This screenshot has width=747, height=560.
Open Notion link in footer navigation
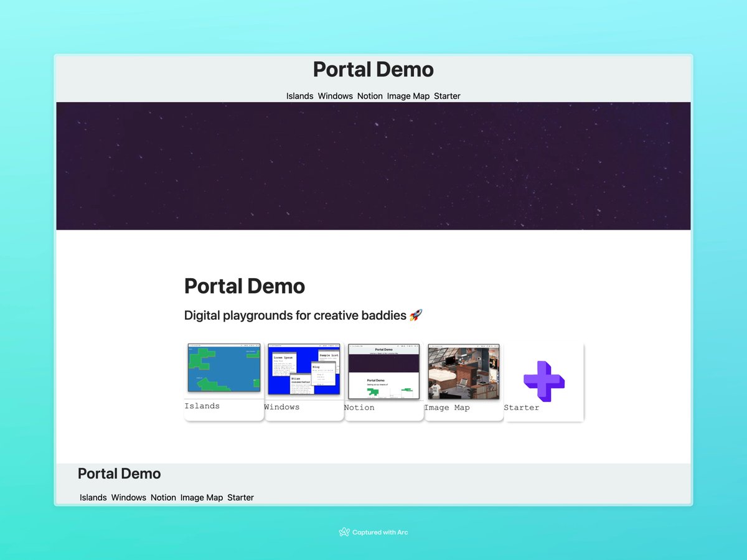click(163, 497)
